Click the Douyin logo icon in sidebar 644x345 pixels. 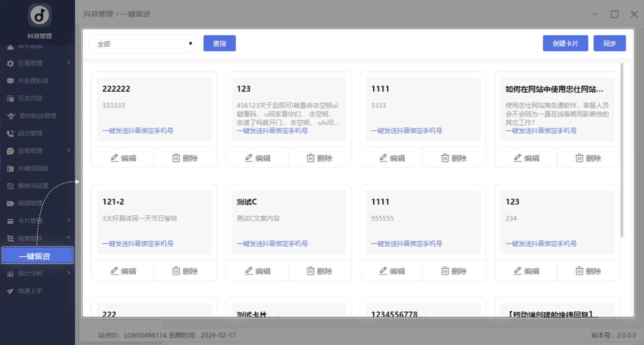point(40,16)
